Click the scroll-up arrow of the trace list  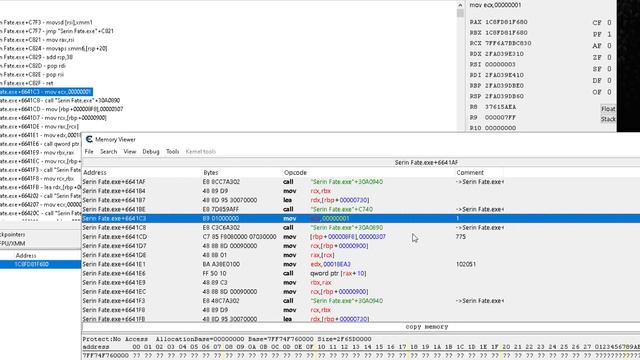[x=460, y=5]
